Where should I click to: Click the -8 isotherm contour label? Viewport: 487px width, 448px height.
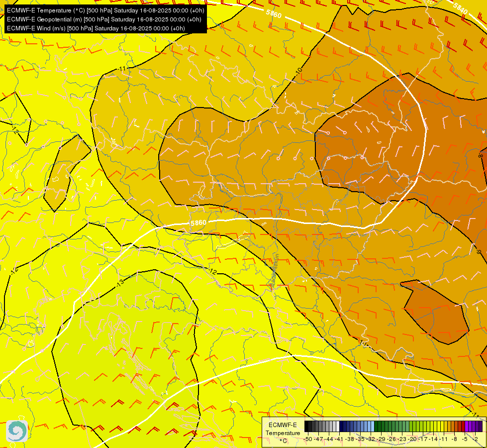coord(482,154)
